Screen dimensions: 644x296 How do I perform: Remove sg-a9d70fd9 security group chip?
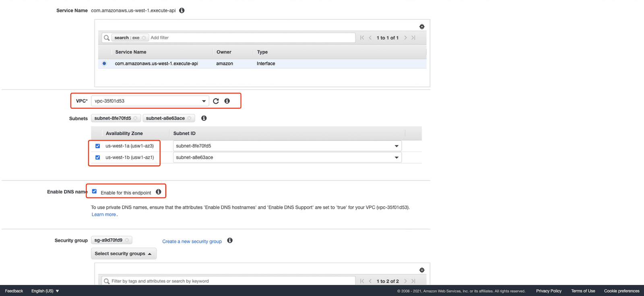[x=127, y=240]
